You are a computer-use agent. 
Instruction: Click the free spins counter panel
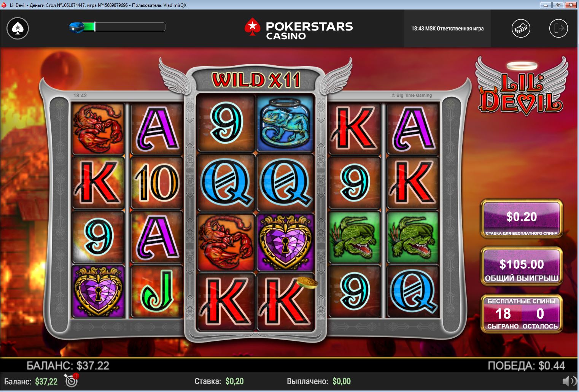(x=522, y=314)
